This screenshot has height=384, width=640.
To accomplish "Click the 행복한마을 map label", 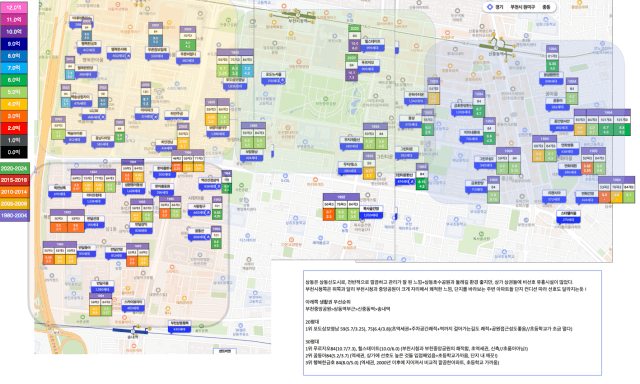I will point(93,59).
